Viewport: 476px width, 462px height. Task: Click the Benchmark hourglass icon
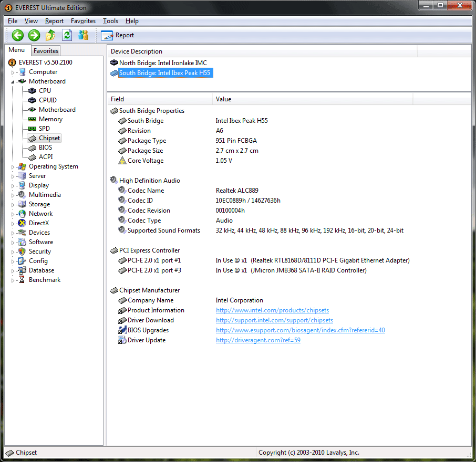[22, 280]
